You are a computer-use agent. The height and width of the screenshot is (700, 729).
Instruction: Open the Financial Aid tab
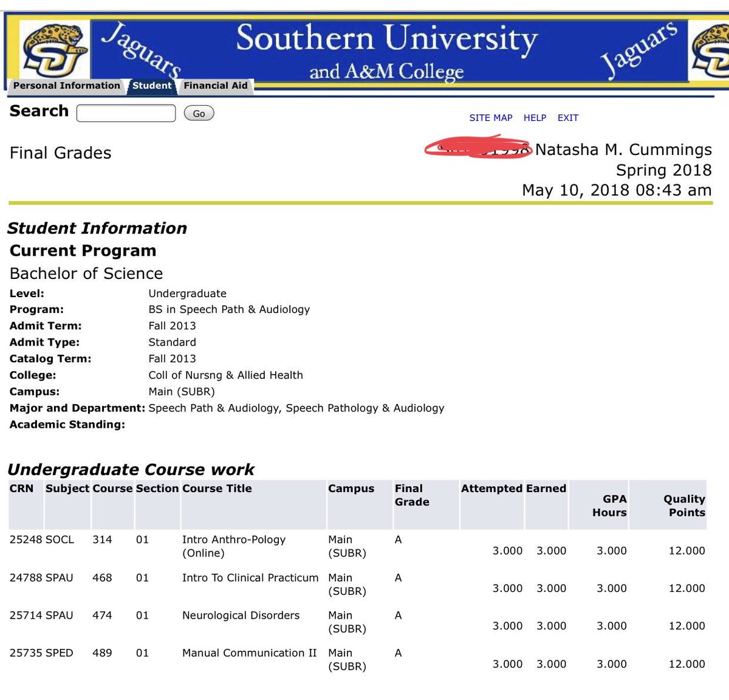216,86
